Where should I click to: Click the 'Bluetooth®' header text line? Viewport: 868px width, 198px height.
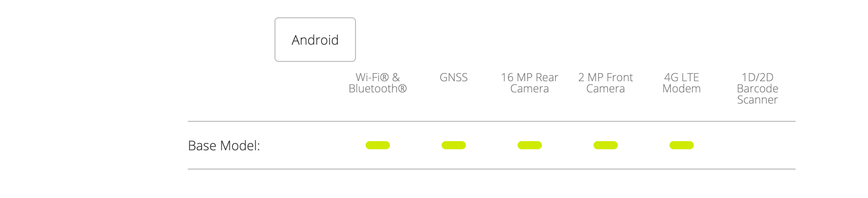pos(378,88)
